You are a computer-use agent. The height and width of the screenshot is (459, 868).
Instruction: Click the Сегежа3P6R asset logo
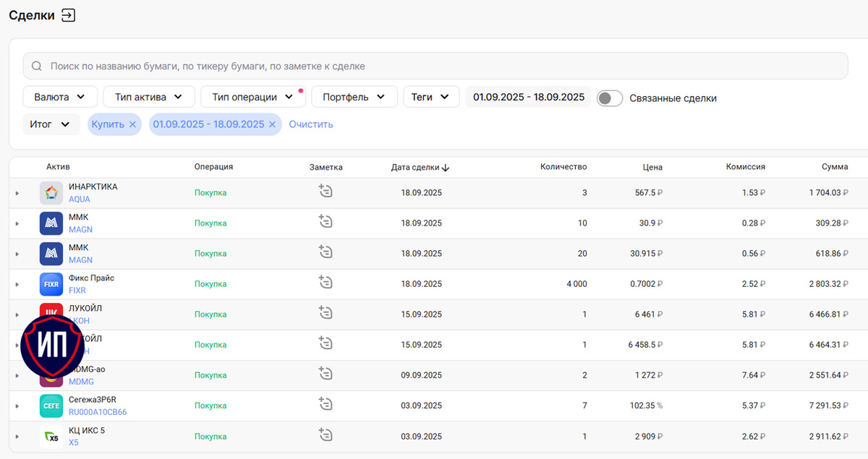[x=51, y=406]
